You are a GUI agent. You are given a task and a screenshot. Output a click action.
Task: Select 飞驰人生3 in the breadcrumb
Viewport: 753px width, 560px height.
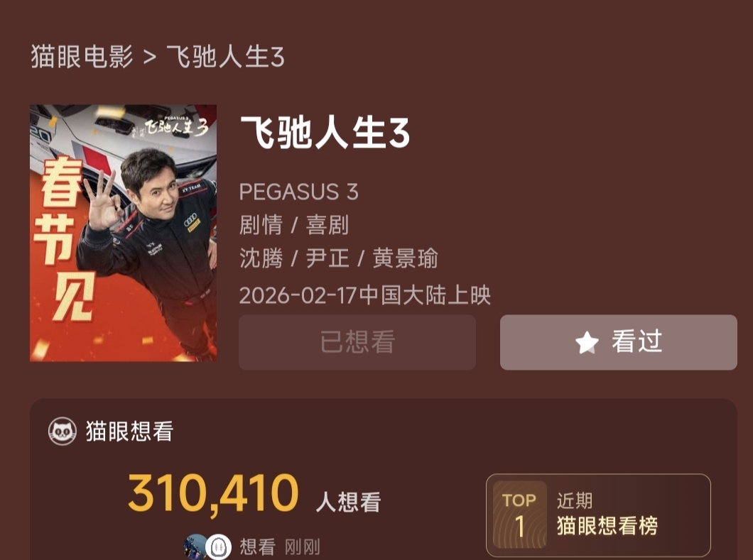click(225, 57)
